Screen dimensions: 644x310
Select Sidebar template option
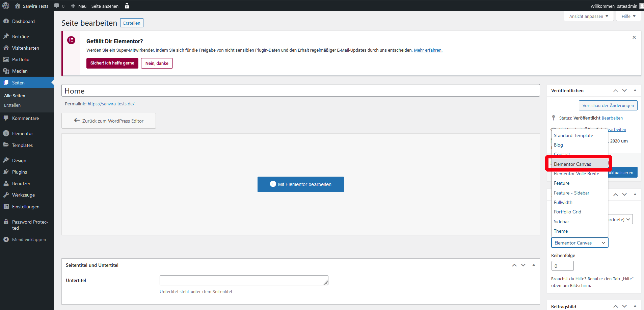[580, 222]
